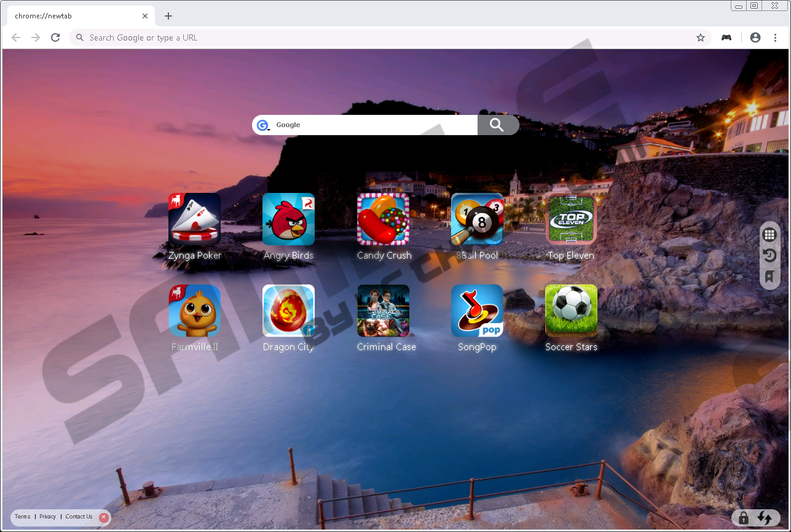
Task: Open a new tab with the plus button
Action: tap(168, 16)
